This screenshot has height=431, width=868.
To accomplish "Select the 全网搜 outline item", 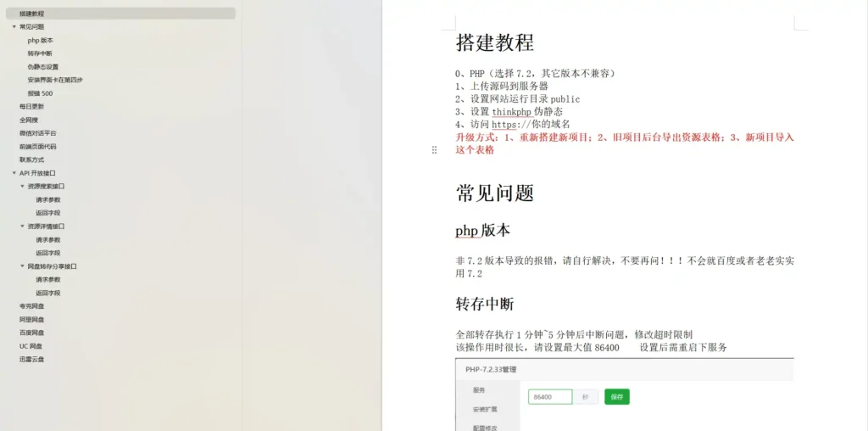I will pos(29,120).
